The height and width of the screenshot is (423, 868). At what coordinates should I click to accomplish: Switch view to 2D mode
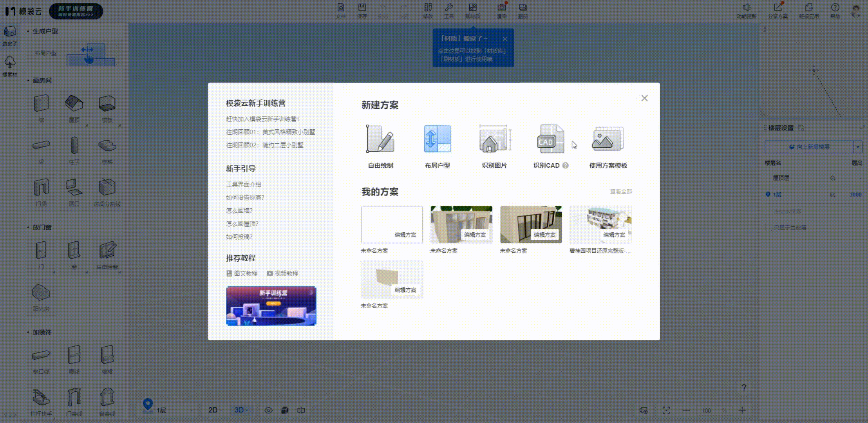point(213,410)
